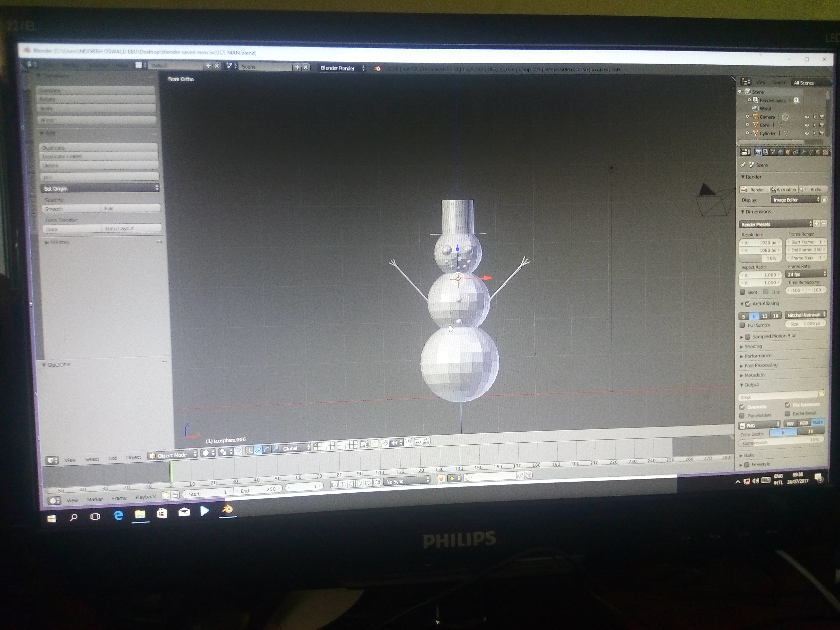Open the timeline Playback menu
Viewport: 840px width, 630px height.
(x=145, y=497)
